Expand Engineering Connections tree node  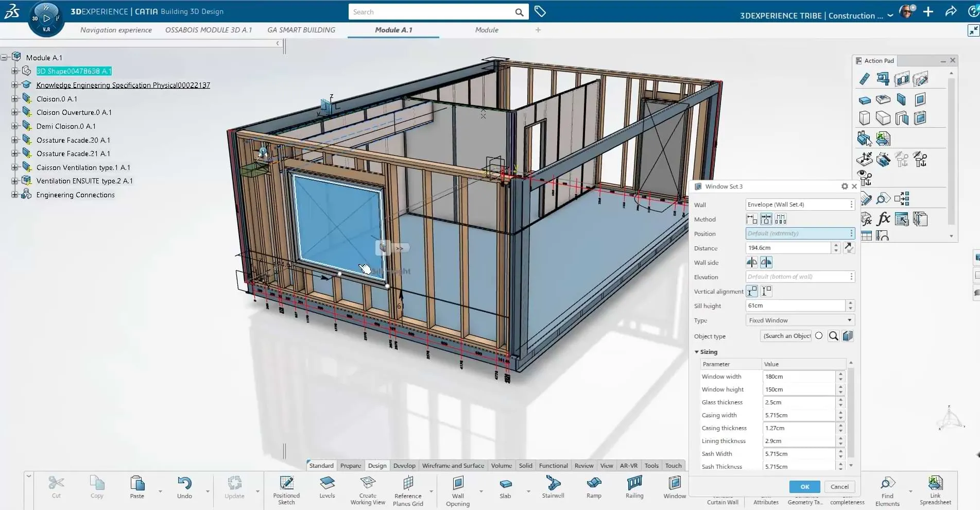pos(15,194)
